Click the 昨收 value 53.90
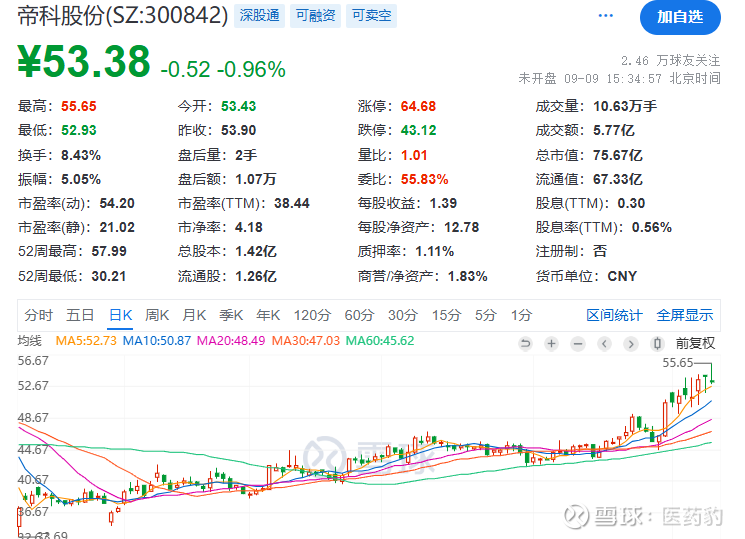Viewport: 745px width, 539px height. click(x=239, y=130)
